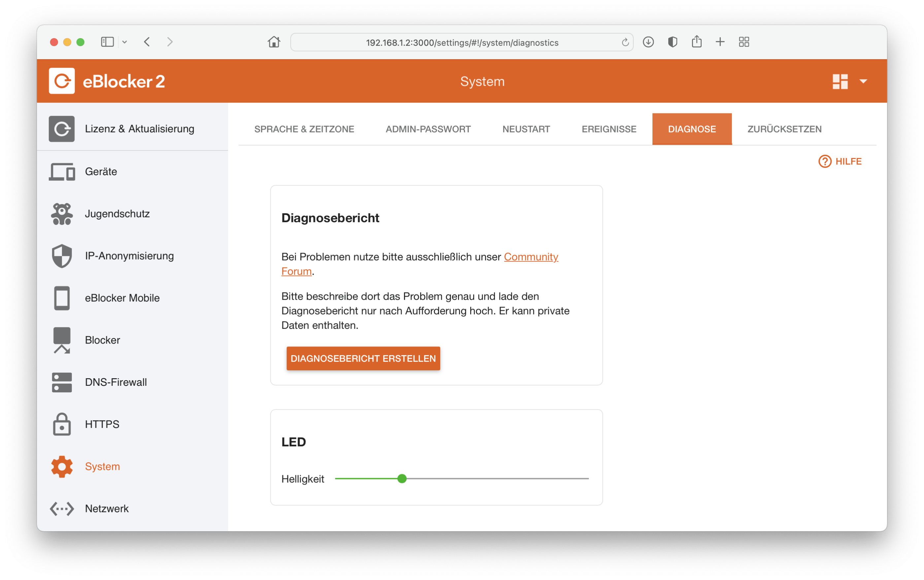Click the IP-Anonymisierung shield icon
Screen dimensions: 924x580
point(62,256)
